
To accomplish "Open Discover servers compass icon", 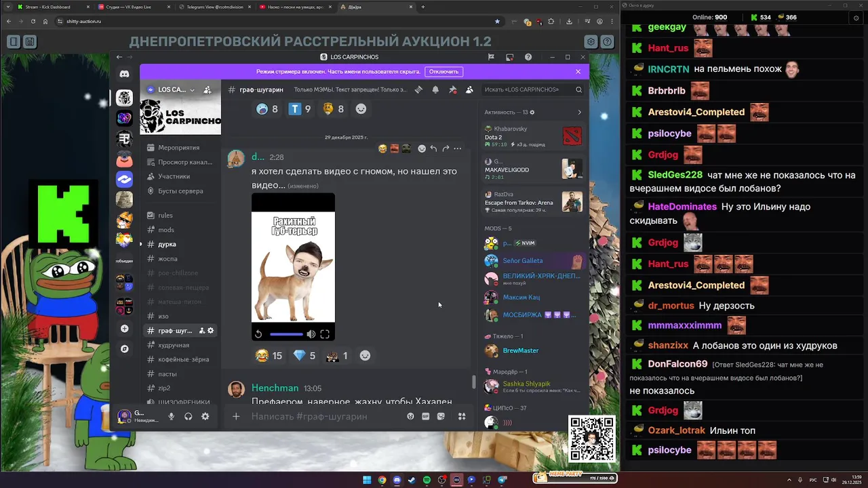I will 124,349.
